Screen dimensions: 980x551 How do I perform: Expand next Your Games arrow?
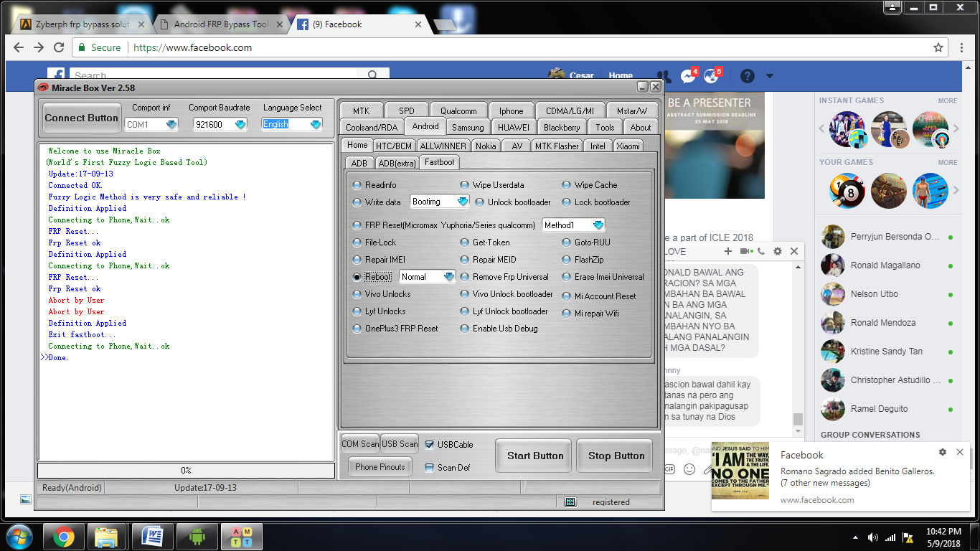click(956, 190)
